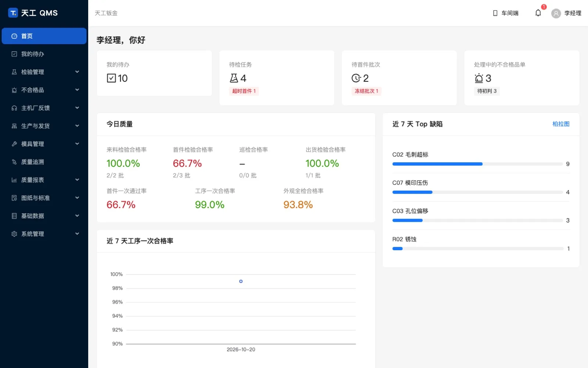The height and width of the screenshot is (368, 588).
Task: Click the 生产与发货 icon in sidebar
Action: click(x=14, y=126)
